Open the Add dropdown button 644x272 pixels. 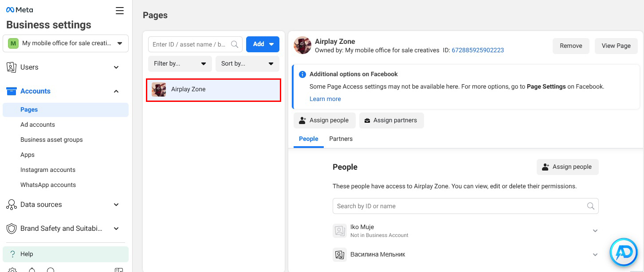tap(263, 44)
